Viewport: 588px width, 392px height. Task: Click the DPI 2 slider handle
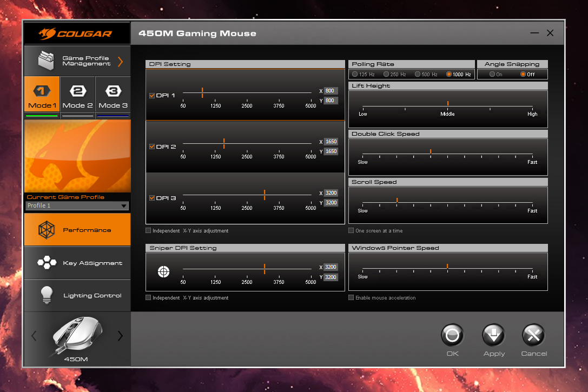(x=224, y=143)
